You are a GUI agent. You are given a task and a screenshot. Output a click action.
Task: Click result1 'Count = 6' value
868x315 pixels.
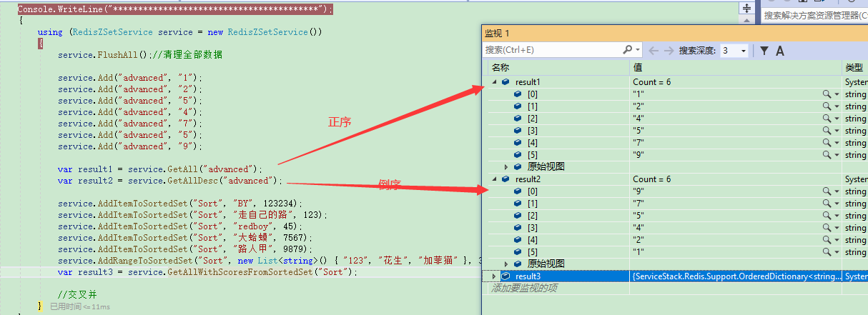pyautogui.click(x=652, y=82)
